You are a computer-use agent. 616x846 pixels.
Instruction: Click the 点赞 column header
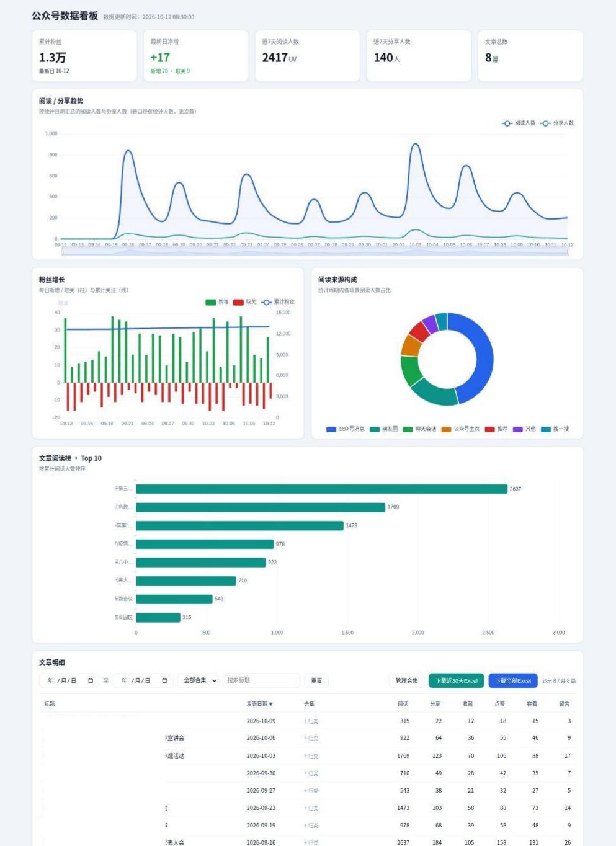tap(500, 704)
